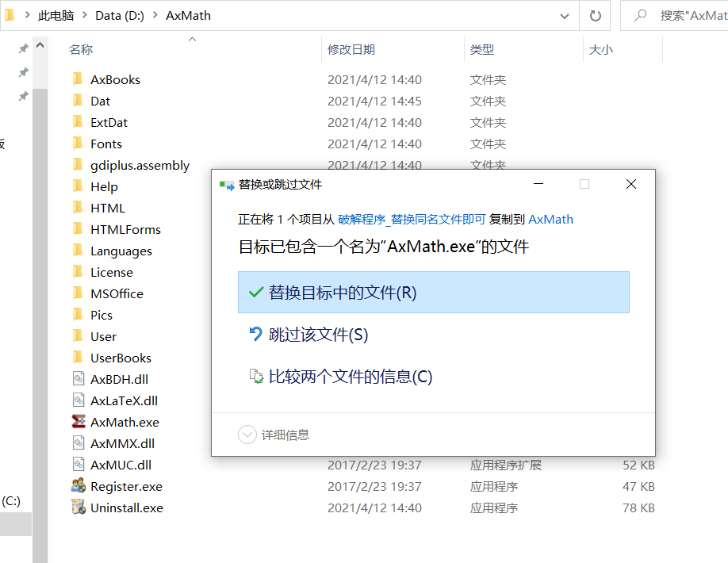Image resolution: width=728 pixels, height=563 pixels.
Task: Open Register.exe application icon
Action: 79,486
